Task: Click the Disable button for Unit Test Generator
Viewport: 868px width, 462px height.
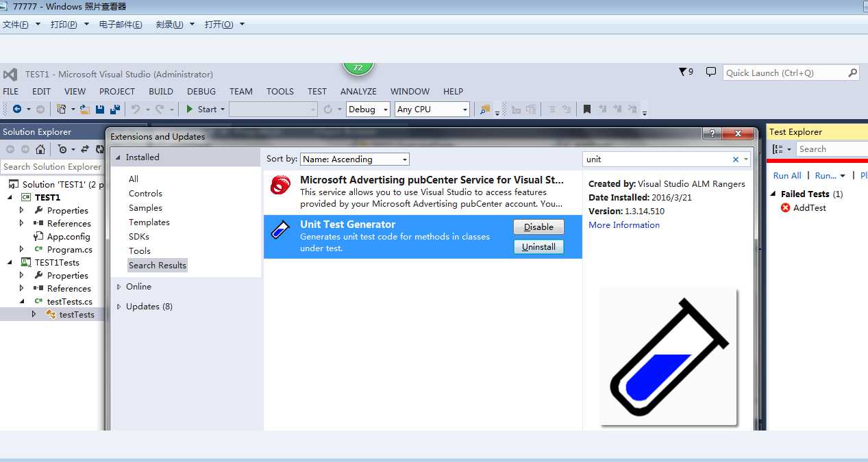Action: (x=538, y=227)
